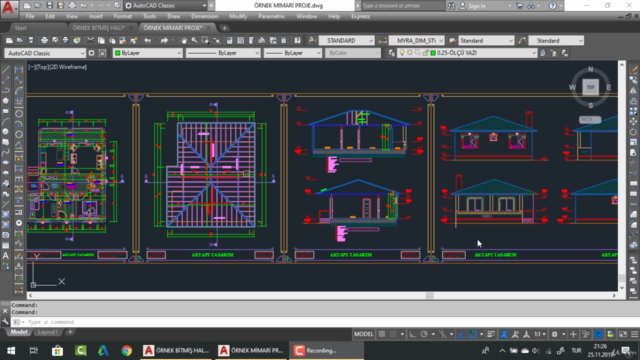Activate the Pan hand tool
Image resolution: width=640 pixels, height=360 pixels.
pos(184,40)
